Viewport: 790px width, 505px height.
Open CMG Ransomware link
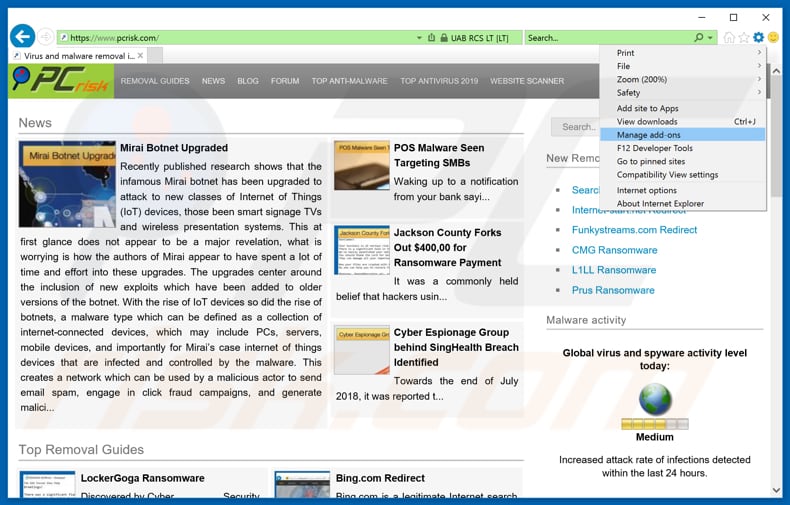coord(614,250)
